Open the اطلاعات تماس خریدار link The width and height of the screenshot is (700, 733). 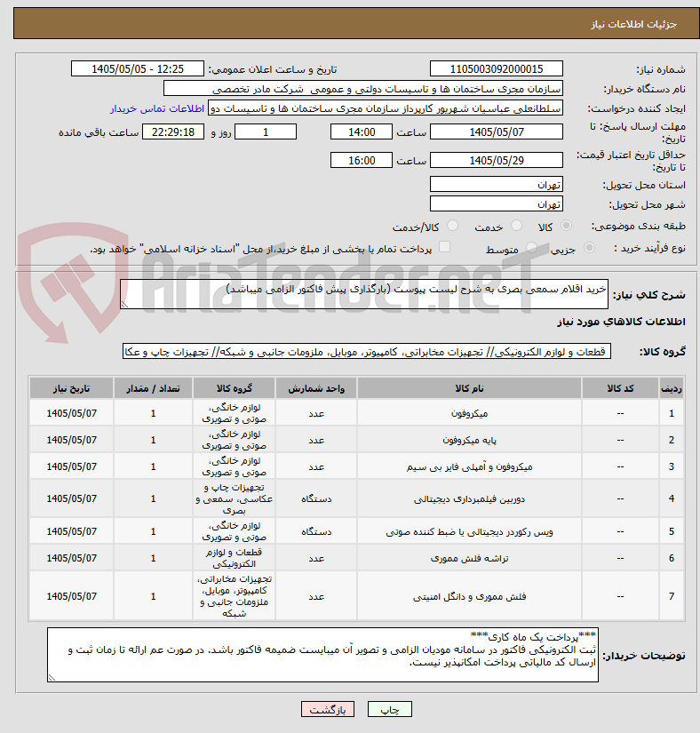(x=157, y=108)
